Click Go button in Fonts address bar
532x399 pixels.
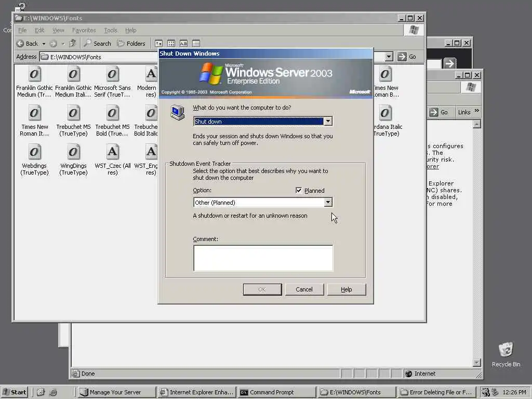(407, 57)
